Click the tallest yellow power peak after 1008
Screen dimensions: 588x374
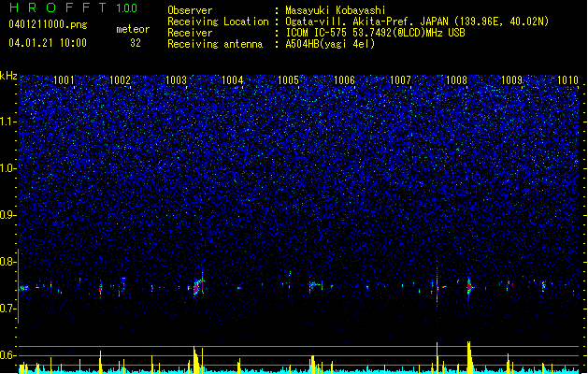tap(469, 356)
